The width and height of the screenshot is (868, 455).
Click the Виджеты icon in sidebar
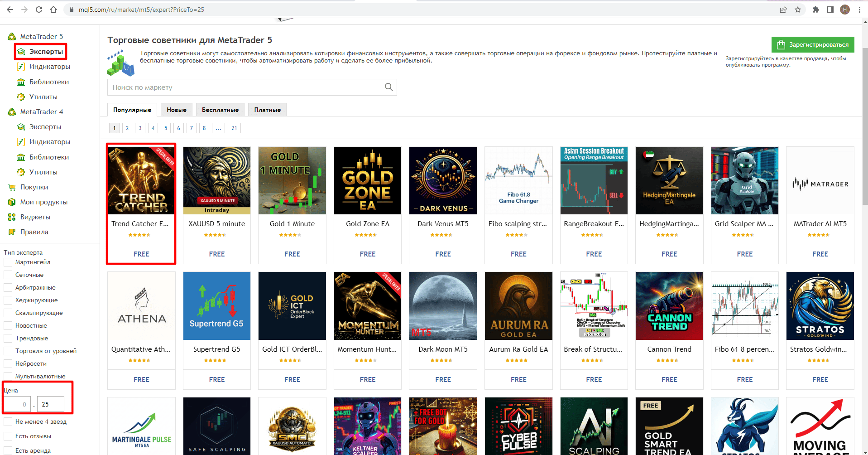point(12,217)
